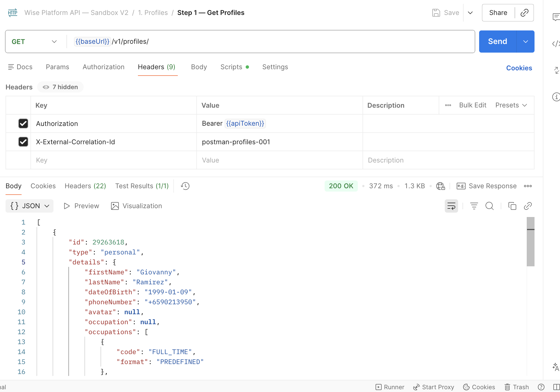560x392 pixels.
Task: Open the Settings tab
Action: (x=275, y=67)
